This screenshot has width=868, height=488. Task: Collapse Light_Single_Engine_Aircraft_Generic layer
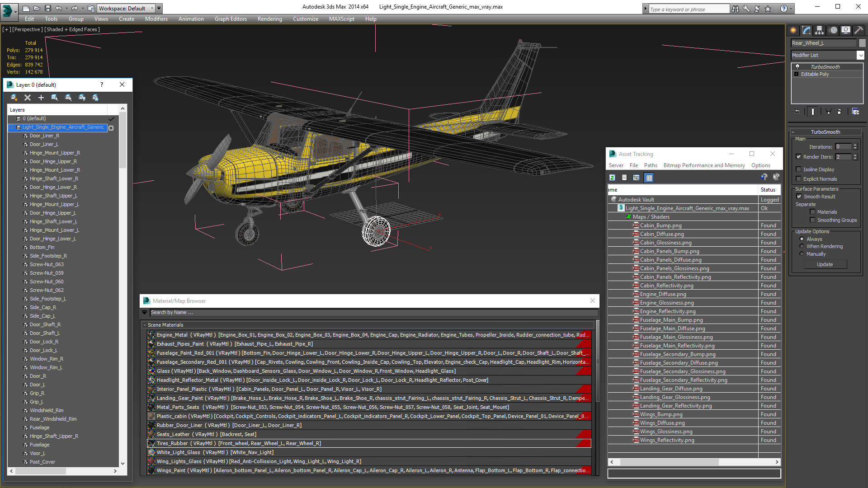coord(11,127)
